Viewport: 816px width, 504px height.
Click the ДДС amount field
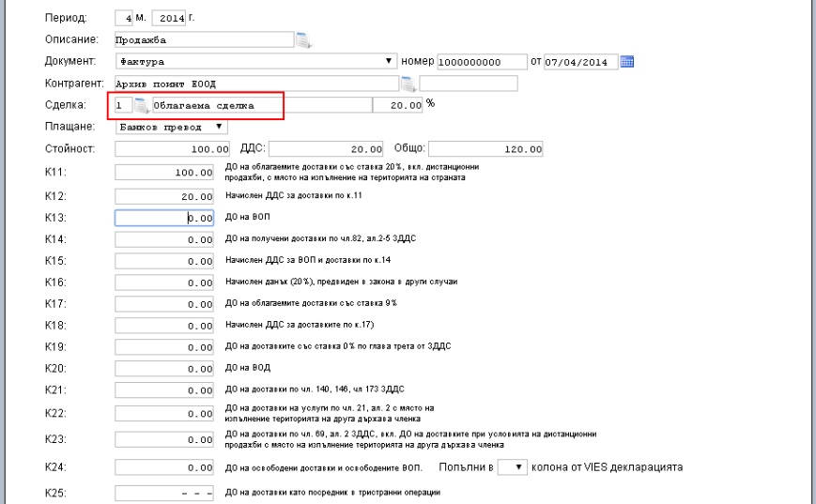(329, 148)
